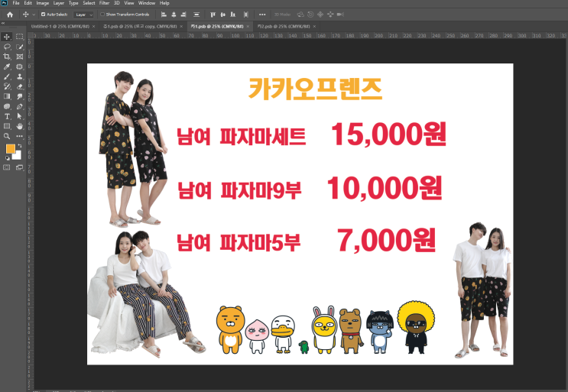
Task: Open the Edit Toolbar three-dots button
Action: pos(20,136)
